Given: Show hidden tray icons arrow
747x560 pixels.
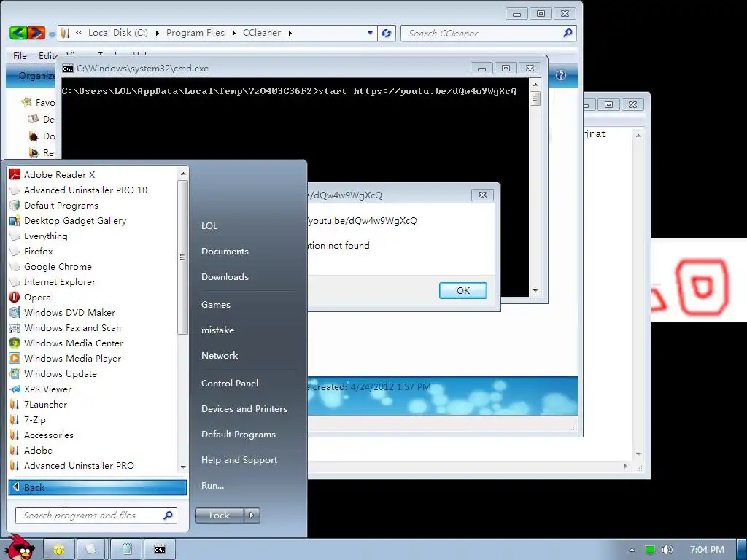Looking at the screenshot, I should [x=632, y=550].
